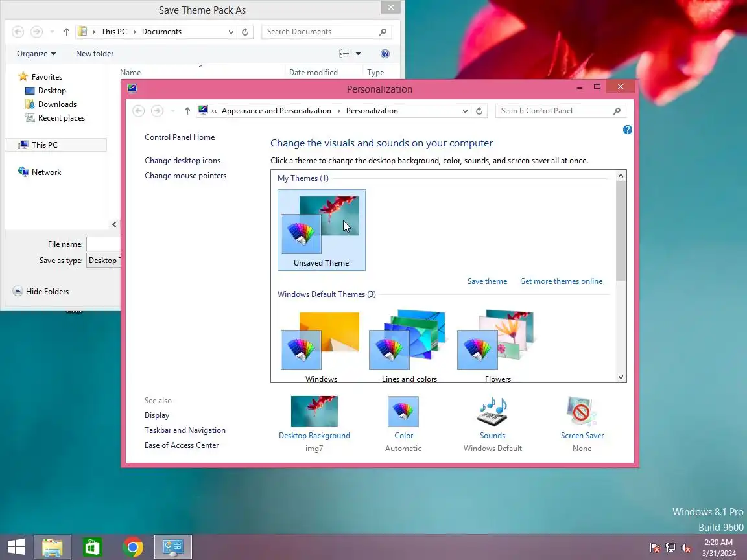Viewport: 747px width, 560px height.
Task: Click the Search Control Panel magnifier icon
Action: (617, 111)
